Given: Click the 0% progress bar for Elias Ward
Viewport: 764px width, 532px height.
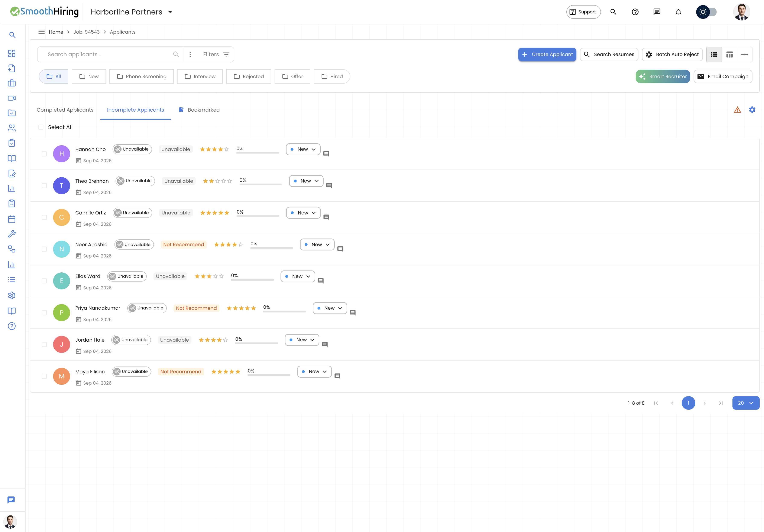Looking at the screenshot, I should point(252,280).
